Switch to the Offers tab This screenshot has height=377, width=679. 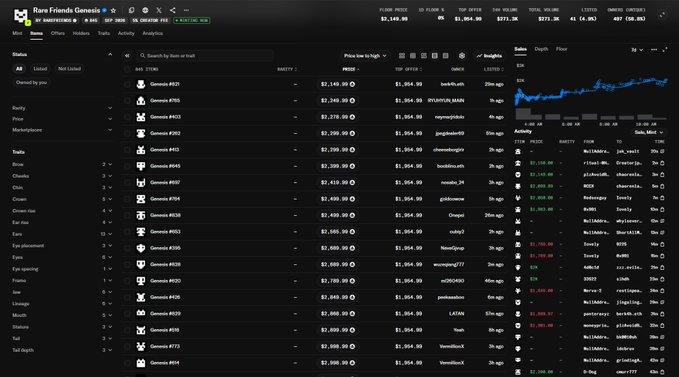[58, 33]
